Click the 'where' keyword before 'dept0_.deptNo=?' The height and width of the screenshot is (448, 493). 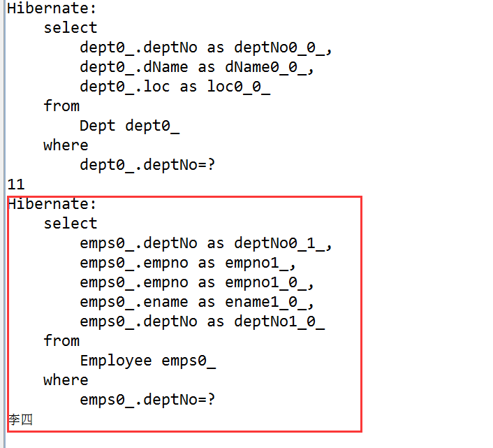point(66,145)
